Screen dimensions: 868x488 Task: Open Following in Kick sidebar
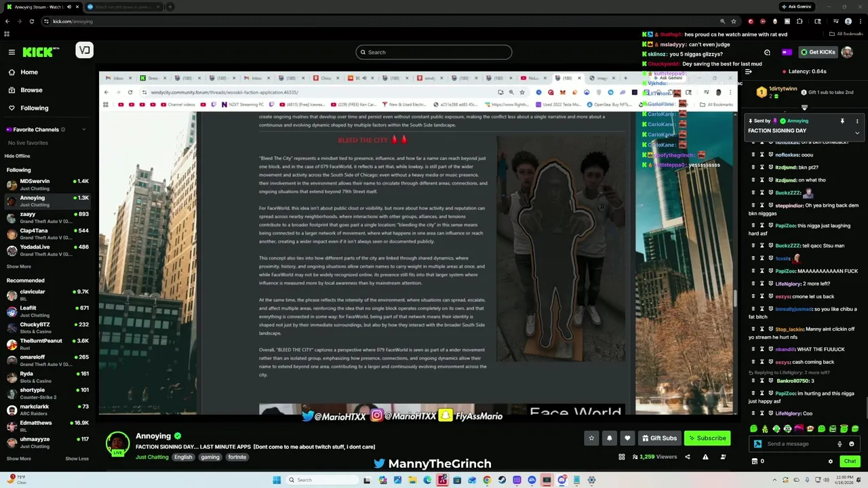click(34, 108)
